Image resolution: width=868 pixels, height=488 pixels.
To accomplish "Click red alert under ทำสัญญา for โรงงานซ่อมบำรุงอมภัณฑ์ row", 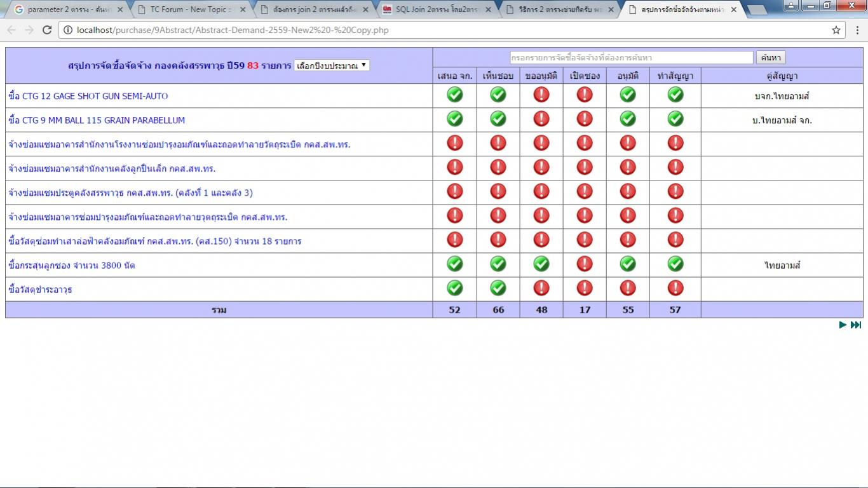I will (675, 143).
